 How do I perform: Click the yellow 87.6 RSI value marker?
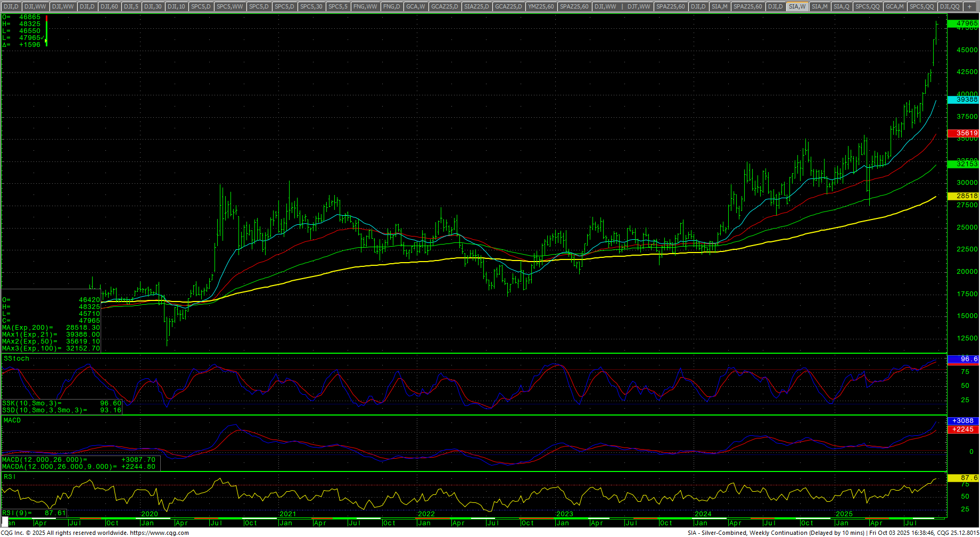pyautogui.click(x=963, y=478)
